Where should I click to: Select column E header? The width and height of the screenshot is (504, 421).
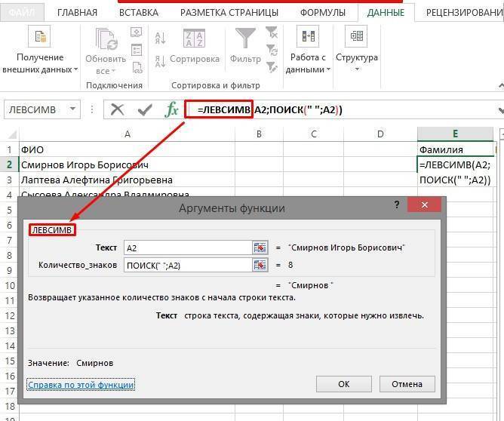[x=455, y=134]
